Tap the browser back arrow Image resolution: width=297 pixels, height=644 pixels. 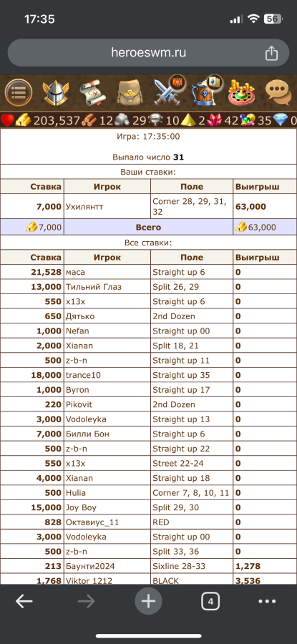click(x=24, y=602)
